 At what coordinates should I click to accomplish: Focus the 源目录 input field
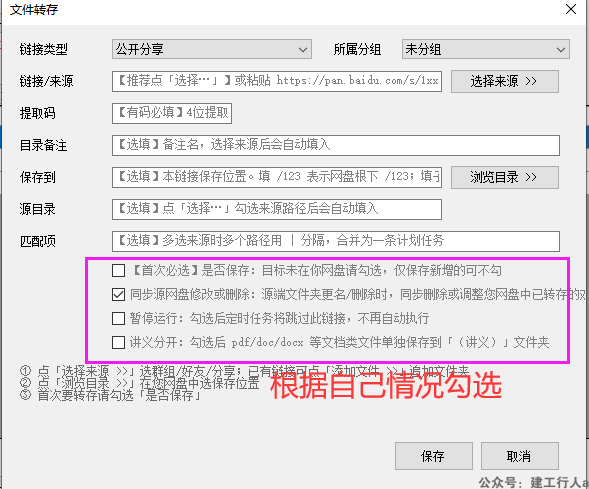pos(277,209)
